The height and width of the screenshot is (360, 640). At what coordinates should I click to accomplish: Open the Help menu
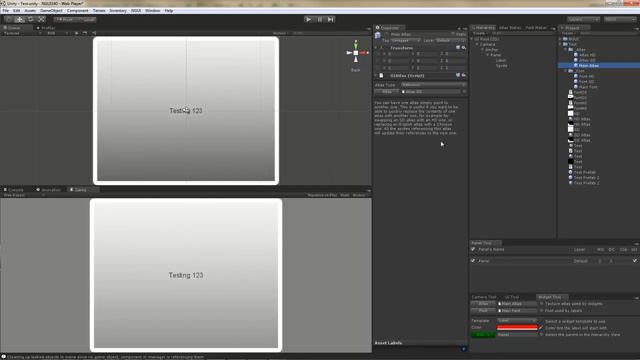169,11
